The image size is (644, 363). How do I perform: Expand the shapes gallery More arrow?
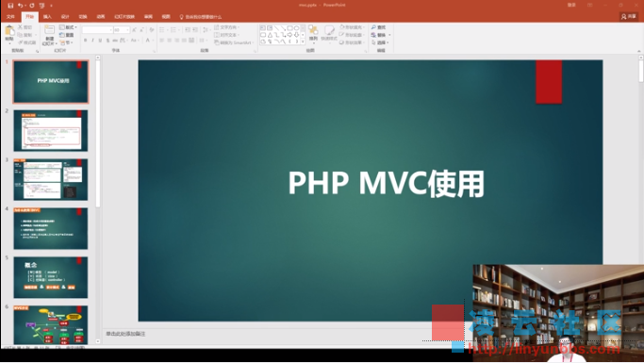[303, 41]
